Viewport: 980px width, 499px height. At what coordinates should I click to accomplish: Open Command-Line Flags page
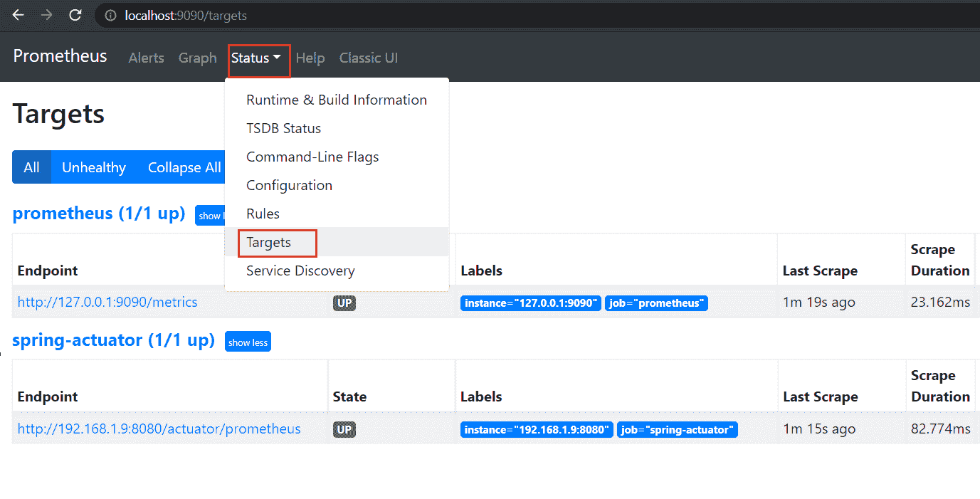click(x=312, y=157)
